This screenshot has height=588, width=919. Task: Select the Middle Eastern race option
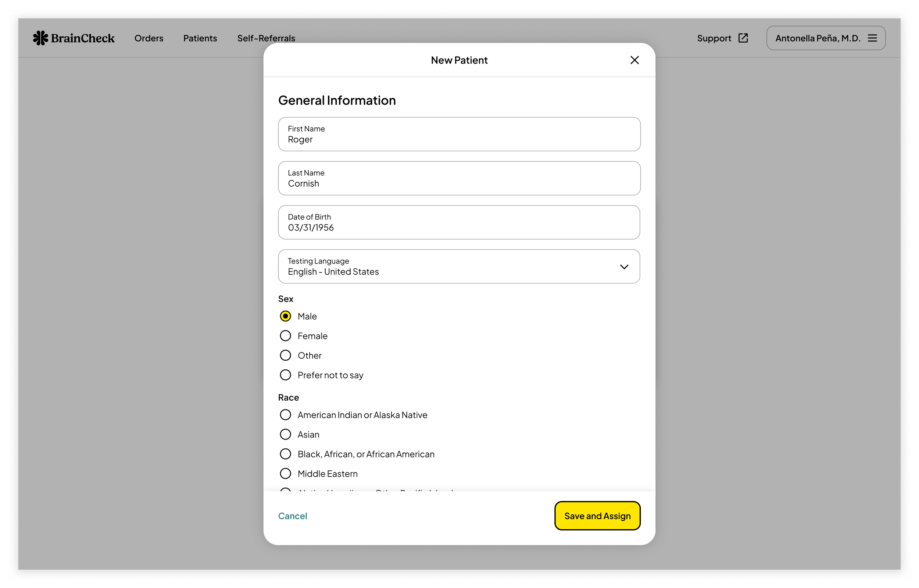coord(285,473)
